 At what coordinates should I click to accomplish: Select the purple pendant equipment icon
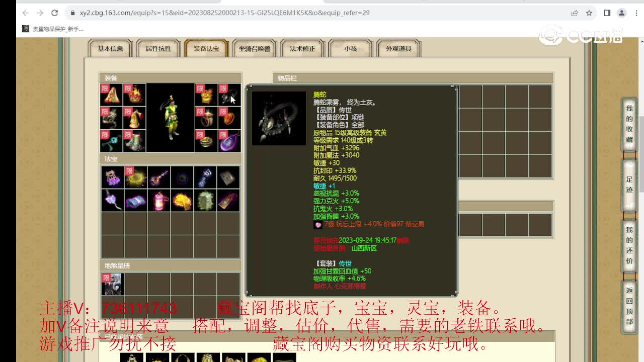pos(229,141)
